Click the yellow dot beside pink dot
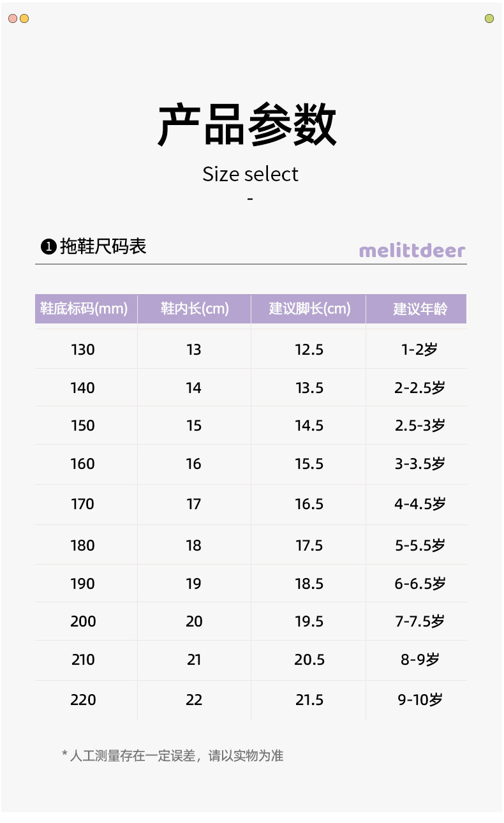Image resolution: width=504 pixels, height=823 pixels. pyautogui.click(x=24, y=19)
